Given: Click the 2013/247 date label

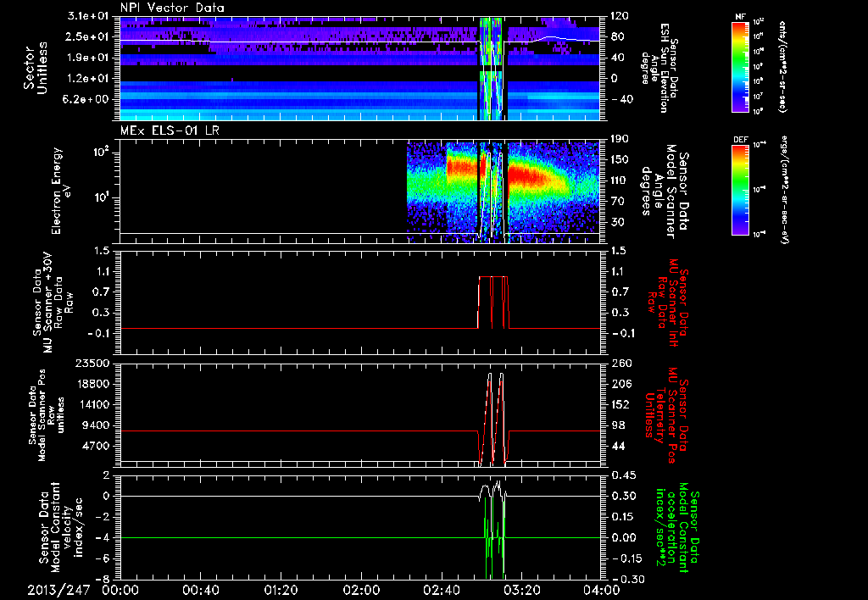Looking at the screenshot, I should pos(58,590).
